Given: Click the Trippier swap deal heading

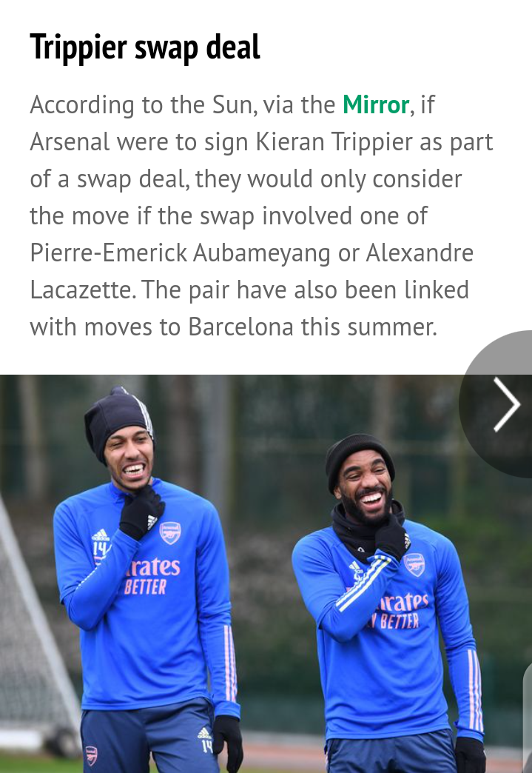Looking at the screenshot, I should click(x=145, y=47).
